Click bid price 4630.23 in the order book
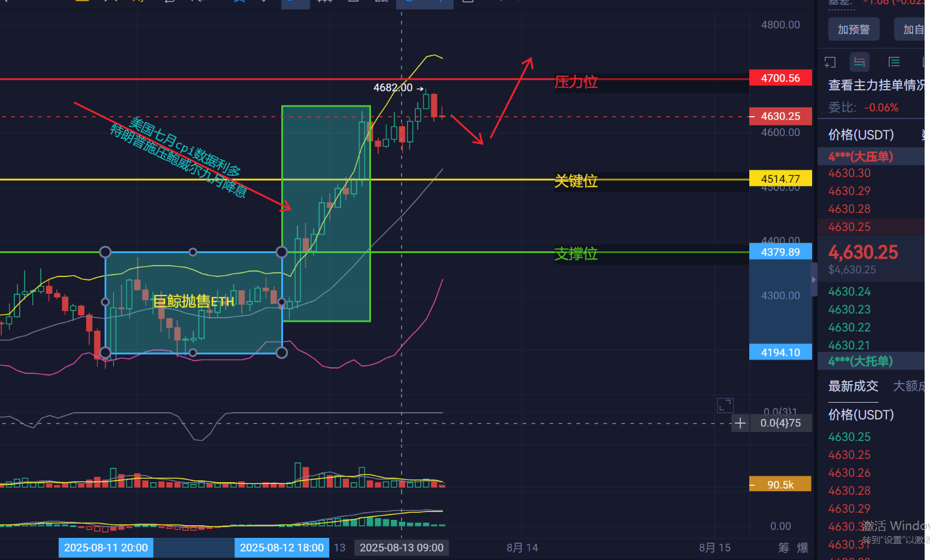This screenshot has width=930, height=560. pos(849,309)
